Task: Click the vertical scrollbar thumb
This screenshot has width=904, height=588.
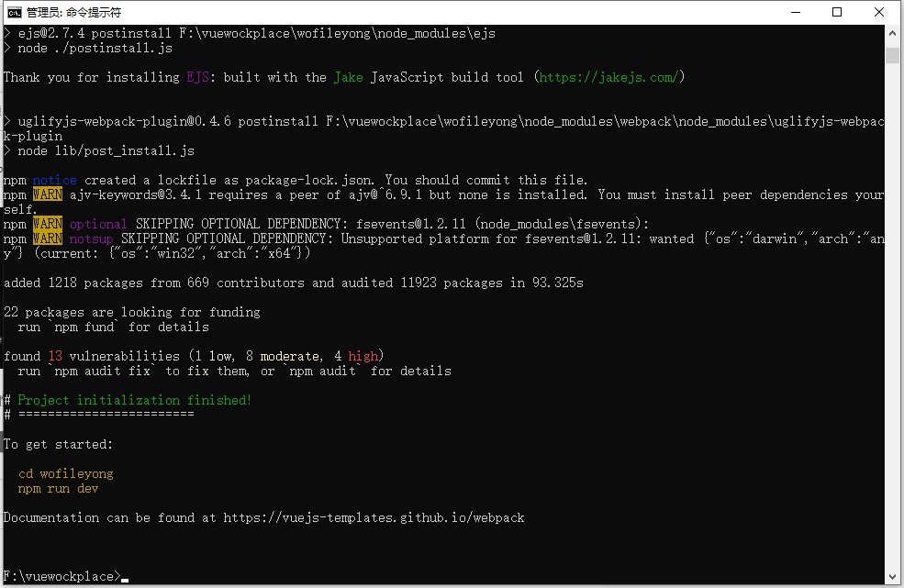Action: [892, 55]
